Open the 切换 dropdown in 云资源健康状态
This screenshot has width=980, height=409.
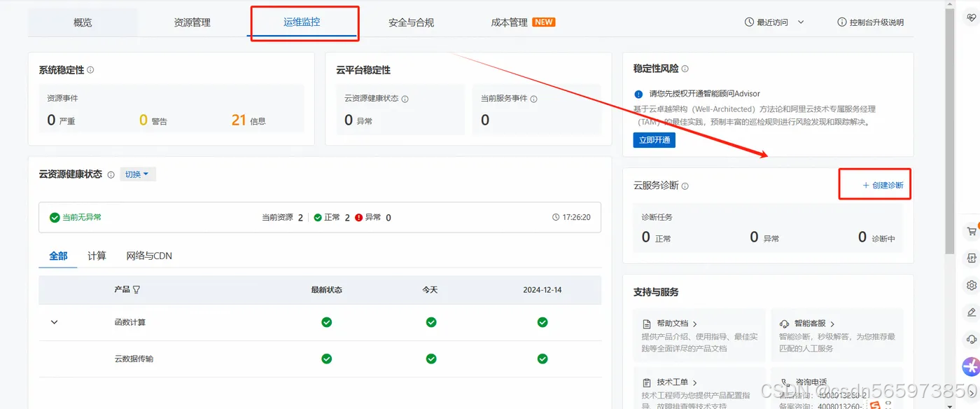137,174
